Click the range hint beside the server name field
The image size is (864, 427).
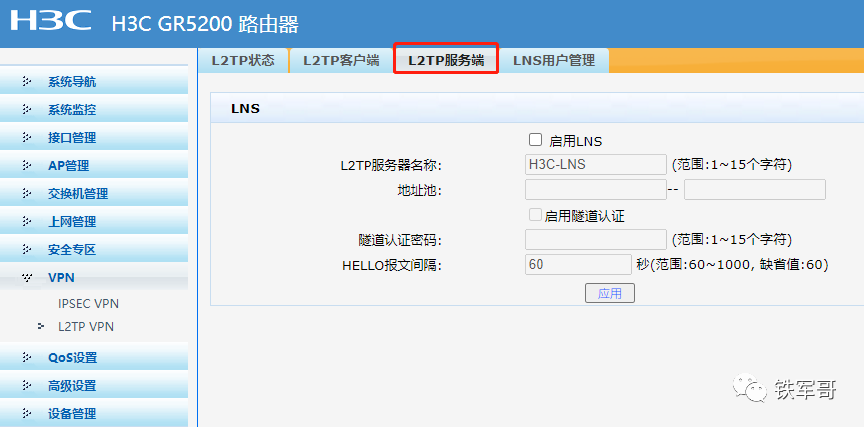tap(732, 165)
